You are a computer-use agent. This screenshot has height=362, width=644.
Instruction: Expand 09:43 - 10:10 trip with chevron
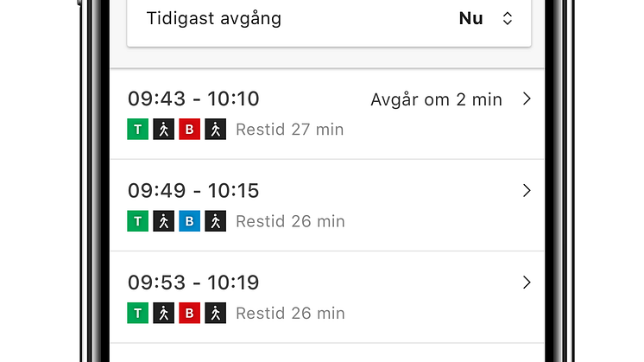tap(527, 98)
